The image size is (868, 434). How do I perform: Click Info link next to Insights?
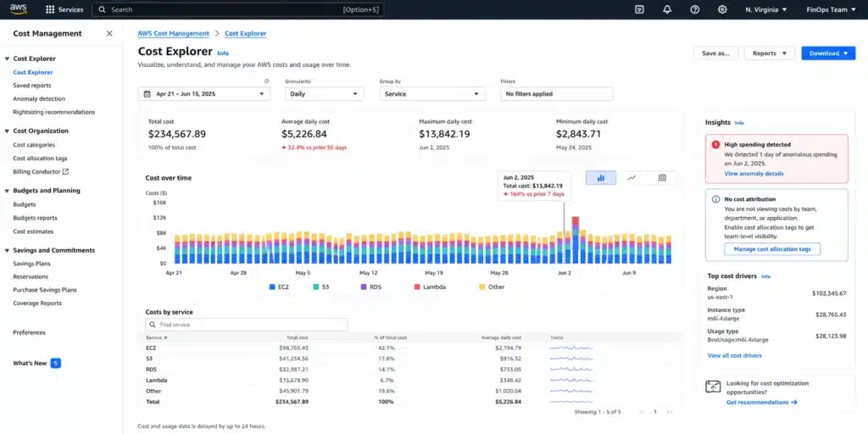tap(739, 123)
